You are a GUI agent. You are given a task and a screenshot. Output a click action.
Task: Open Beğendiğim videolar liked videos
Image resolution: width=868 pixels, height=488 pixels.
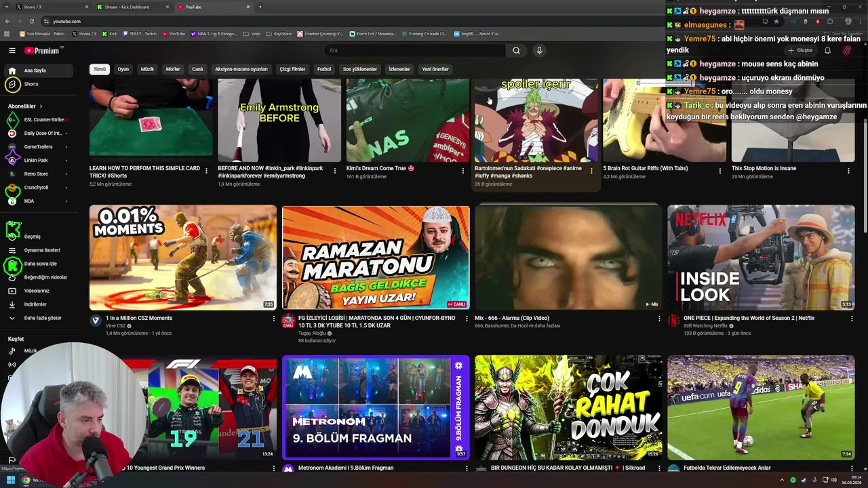(x=37, y=277)
